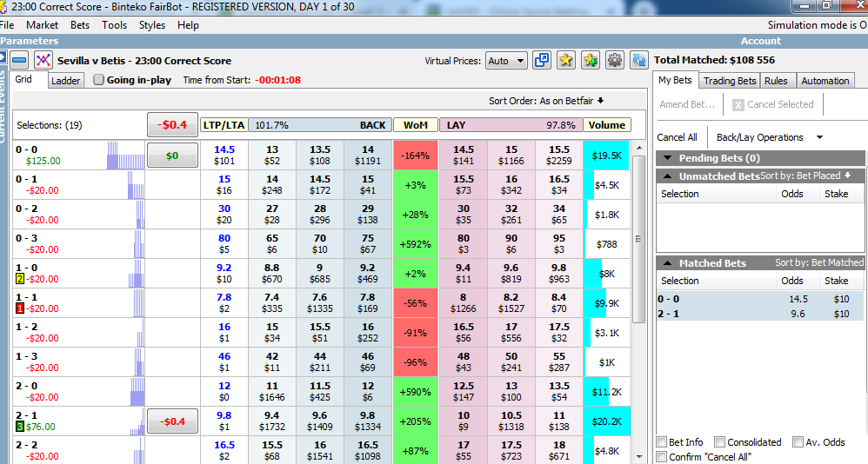Screen dimensions: 868x464
Task: Enable the Bet Info checkbox
Action: click(661, 442)
